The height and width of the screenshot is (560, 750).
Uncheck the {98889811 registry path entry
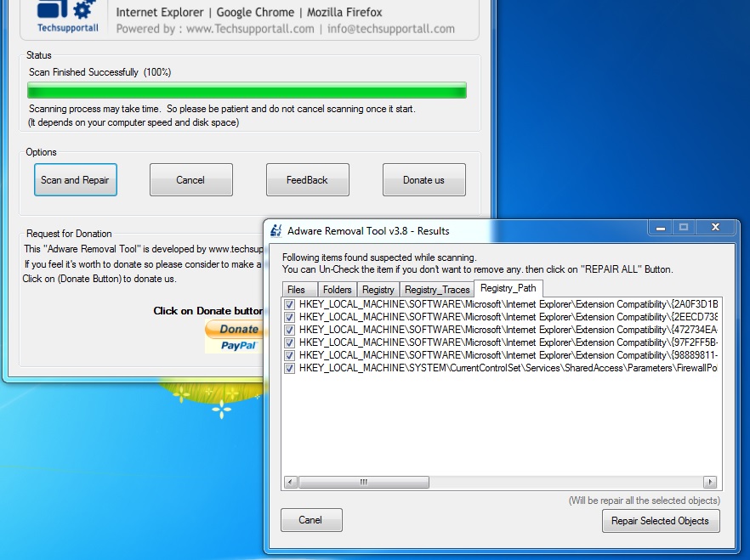[289, 355]
